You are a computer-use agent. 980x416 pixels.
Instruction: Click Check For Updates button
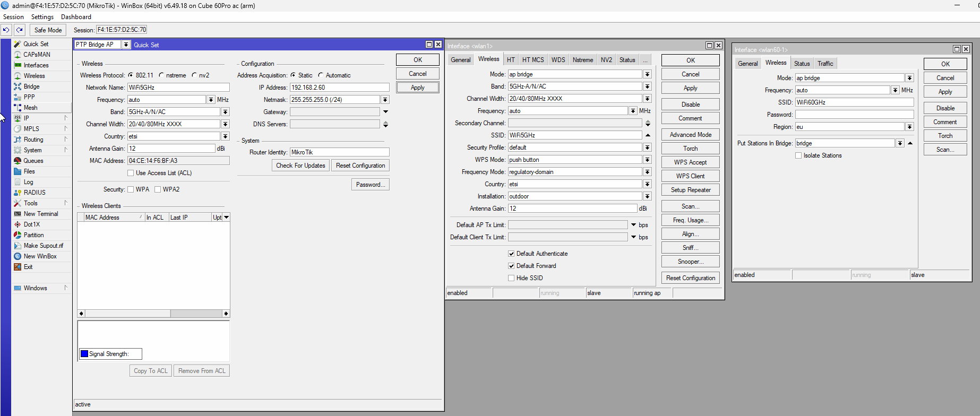coord(300,166)
